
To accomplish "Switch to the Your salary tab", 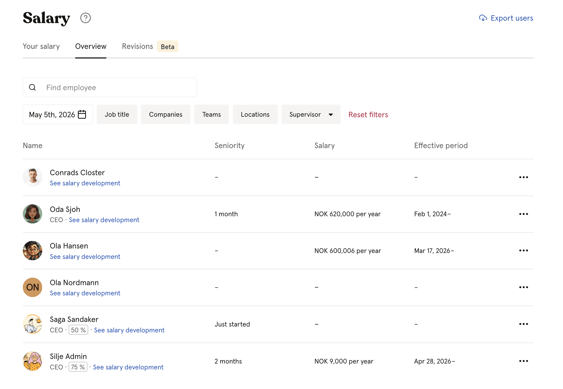I will [x=41, y=46].
